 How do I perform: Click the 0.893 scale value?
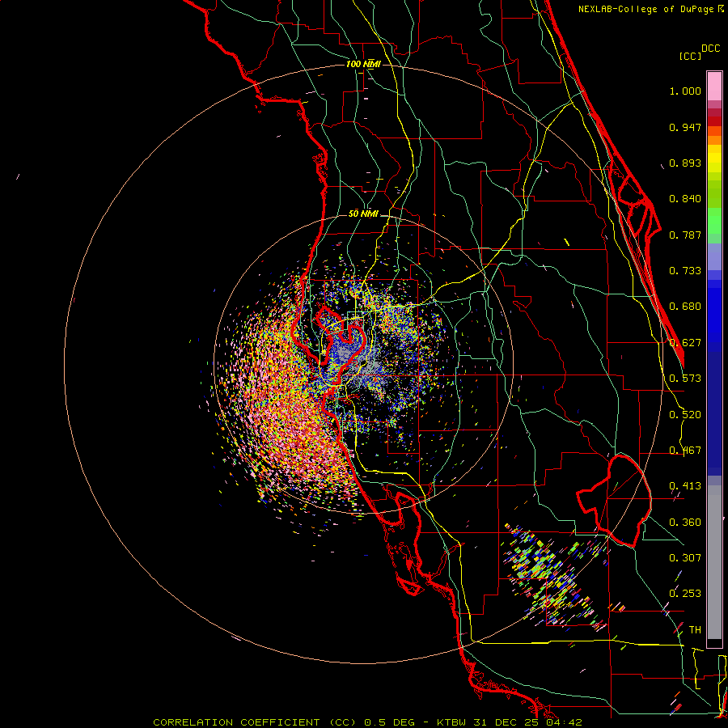pyautogui.click(x=685, y=163)
